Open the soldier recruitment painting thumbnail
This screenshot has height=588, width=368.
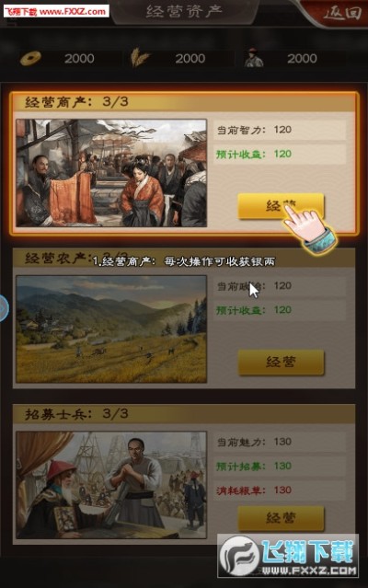point(111,485)
